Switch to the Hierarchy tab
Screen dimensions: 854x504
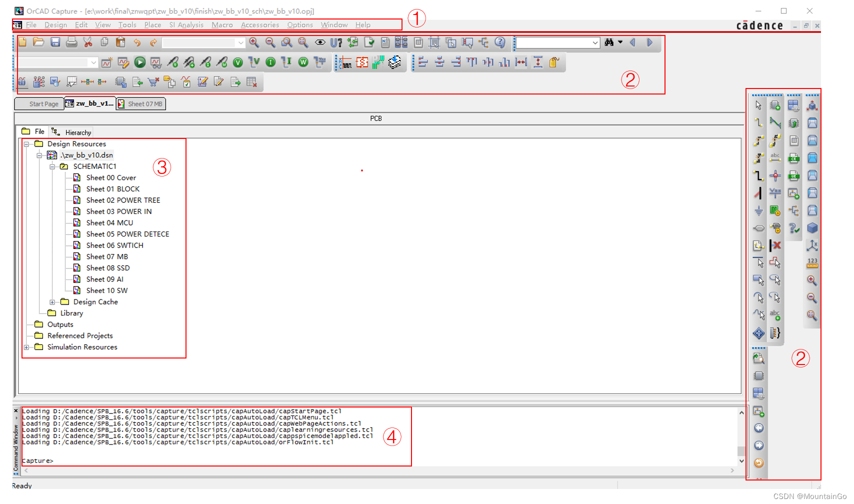(x=71, y=132)
